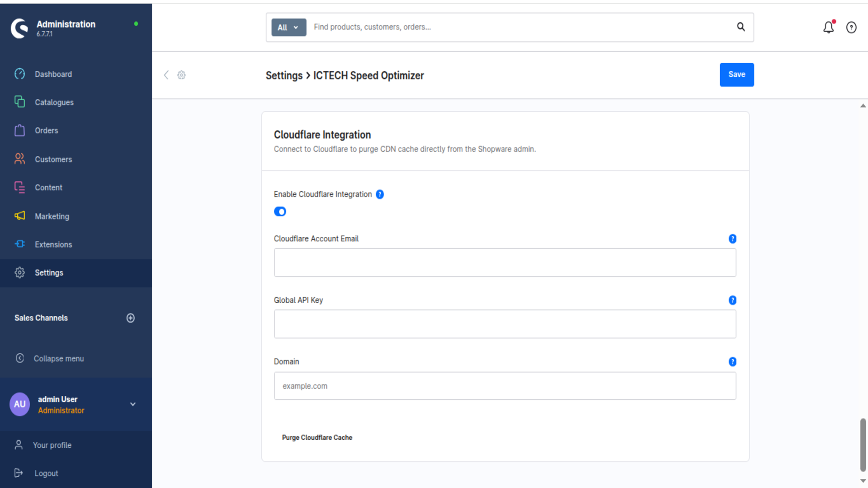
Task: Open the All search scope dropdown
Action: pyautogui.click(x=288, y=28)
